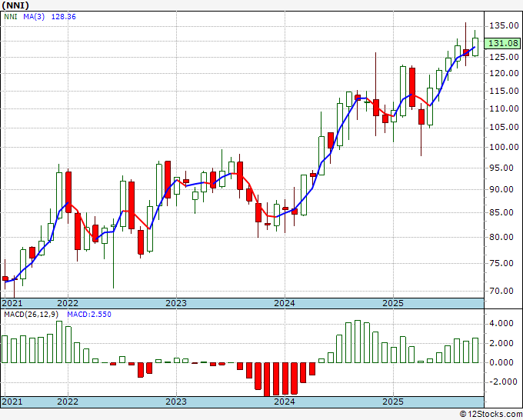
Task: Click 2024 on the MACD timeline
Action: (x=285, y=402)
